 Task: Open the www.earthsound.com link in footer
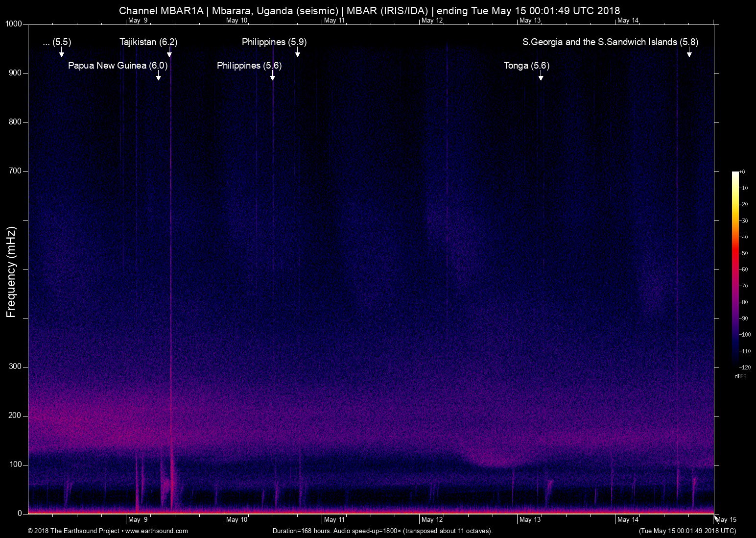[157, 531]
